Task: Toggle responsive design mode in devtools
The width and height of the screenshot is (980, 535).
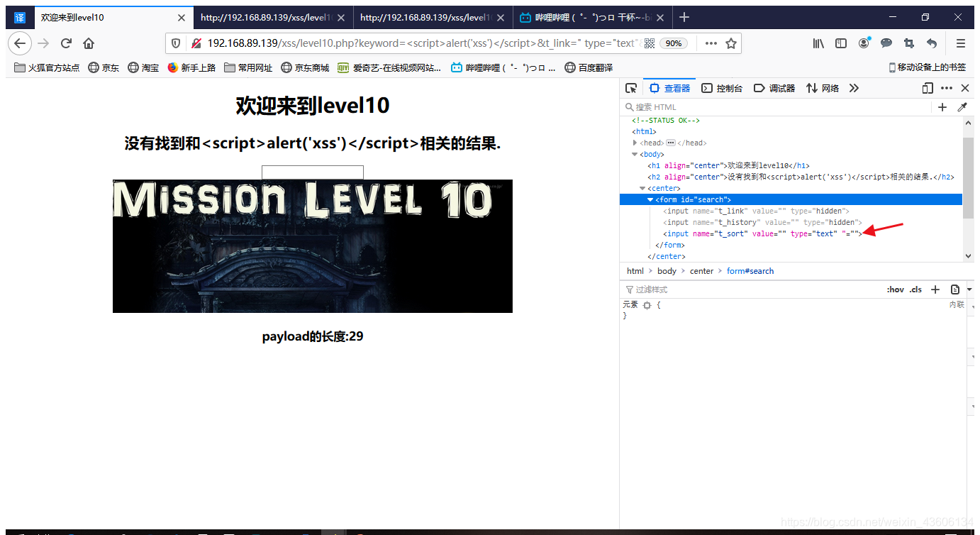Action: click(928, 87)
